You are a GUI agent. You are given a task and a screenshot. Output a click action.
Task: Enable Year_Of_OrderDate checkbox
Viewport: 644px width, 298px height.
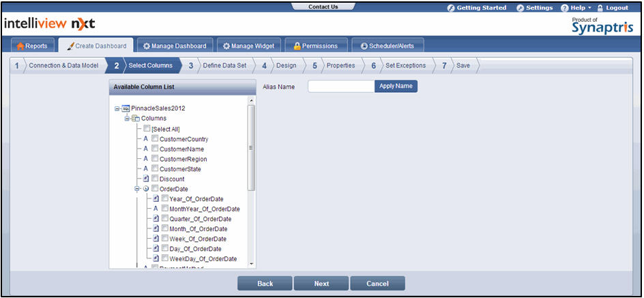[164, 198]
